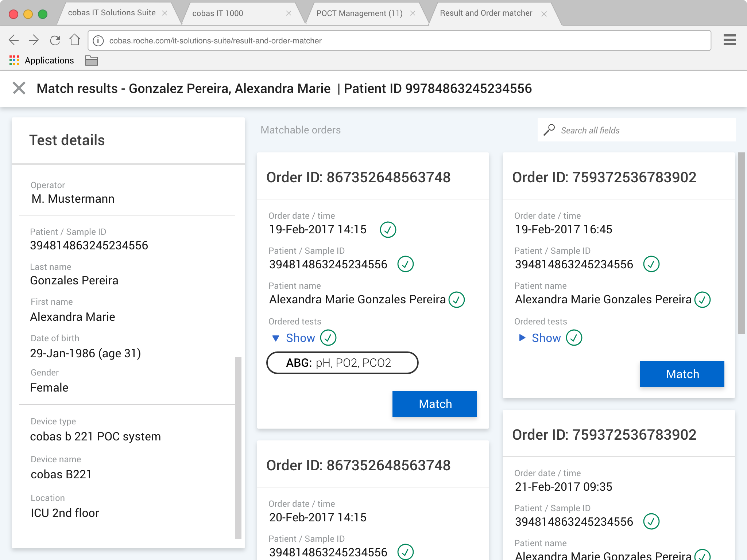
Task: Reload the page with refresh icon
Action: (55, 40)
